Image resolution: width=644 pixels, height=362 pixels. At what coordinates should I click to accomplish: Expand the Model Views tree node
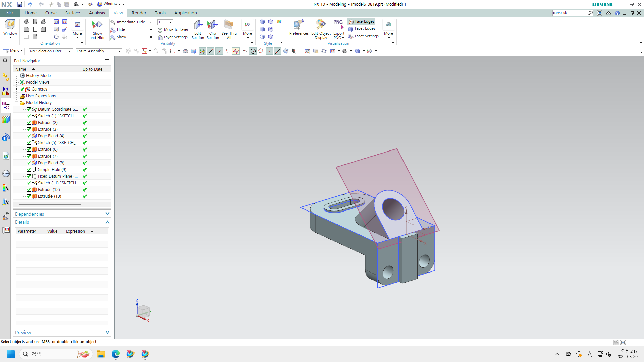pyautogui.click(x=16, y=82)
